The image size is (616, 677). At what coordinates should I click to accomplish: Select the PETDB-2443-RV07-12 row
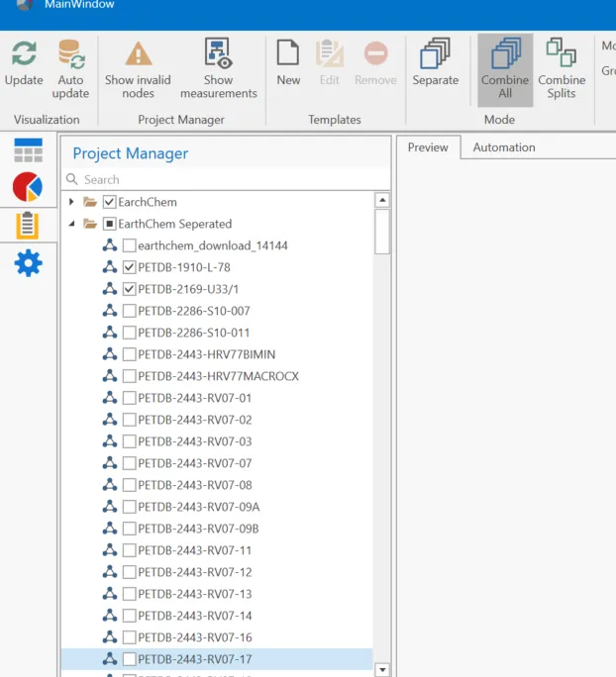(217, 572)
